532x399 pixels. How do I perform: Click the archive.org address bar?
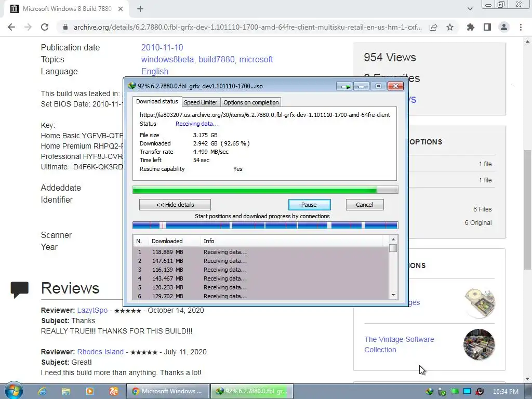coord(248,27)
